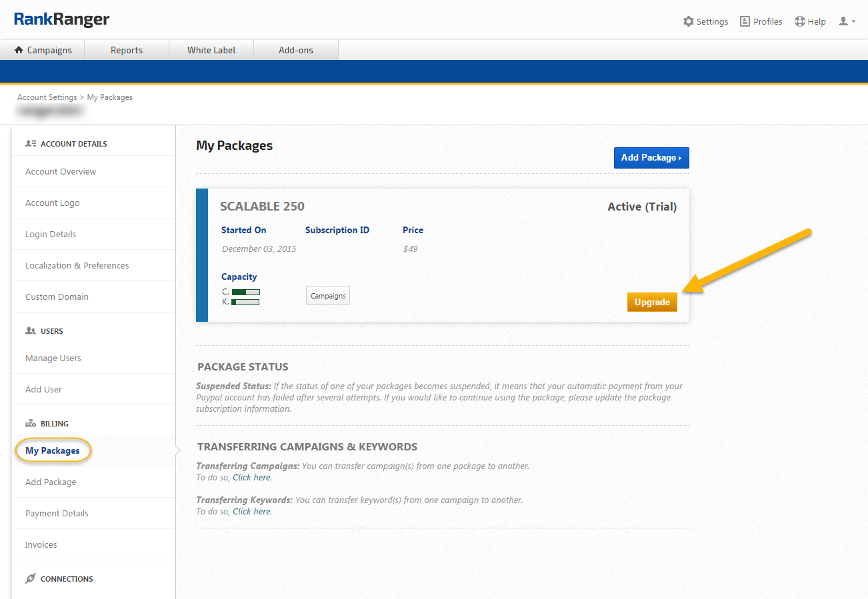The width and height of the screenshot is (868, 599).
Task: Open the Add-ons tab
Action: 296,50
